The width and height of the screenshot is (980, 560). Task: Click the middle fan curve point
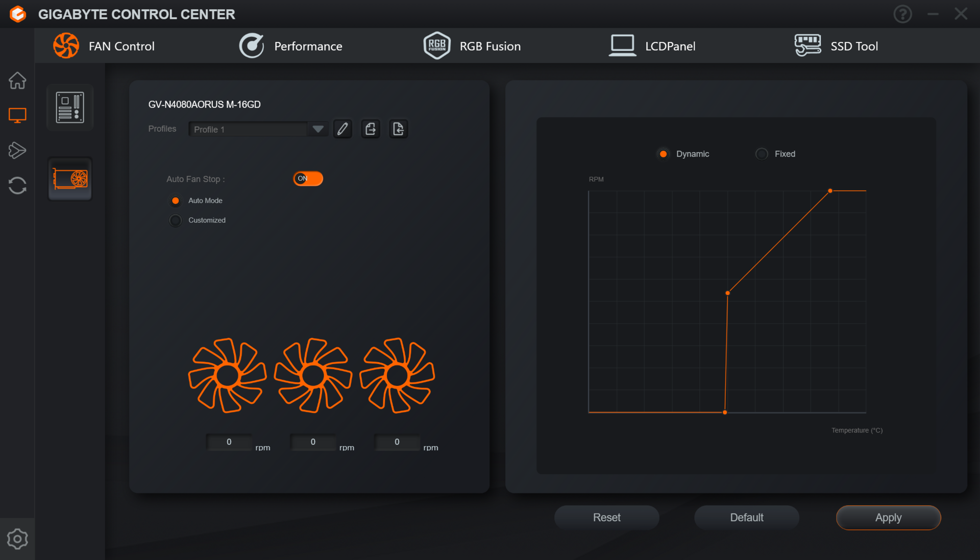point(728,293)
